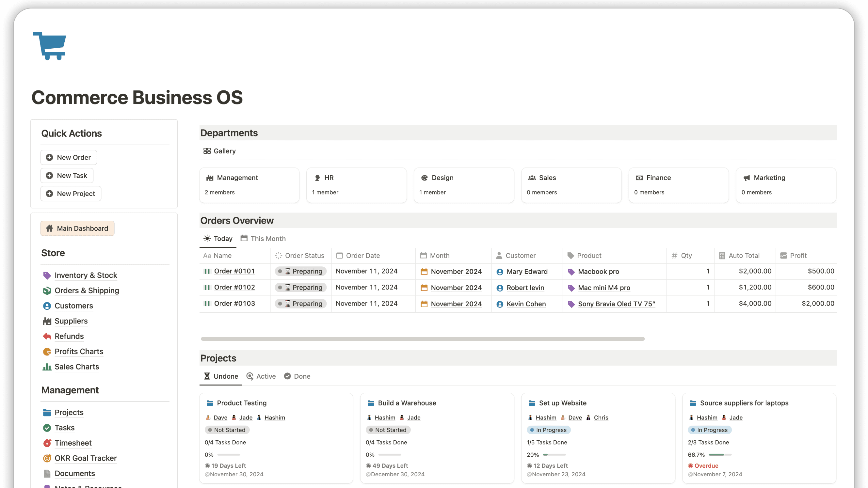Click the green bar chart Sales Charts icon
The height and width of the screenshot is (488, 868).
click(47, 367)
